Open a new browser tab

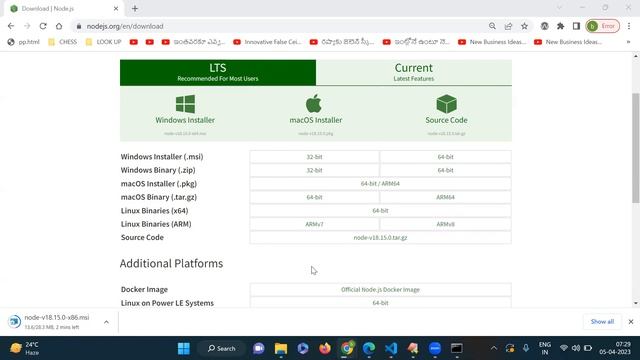(x=135, y=8)
